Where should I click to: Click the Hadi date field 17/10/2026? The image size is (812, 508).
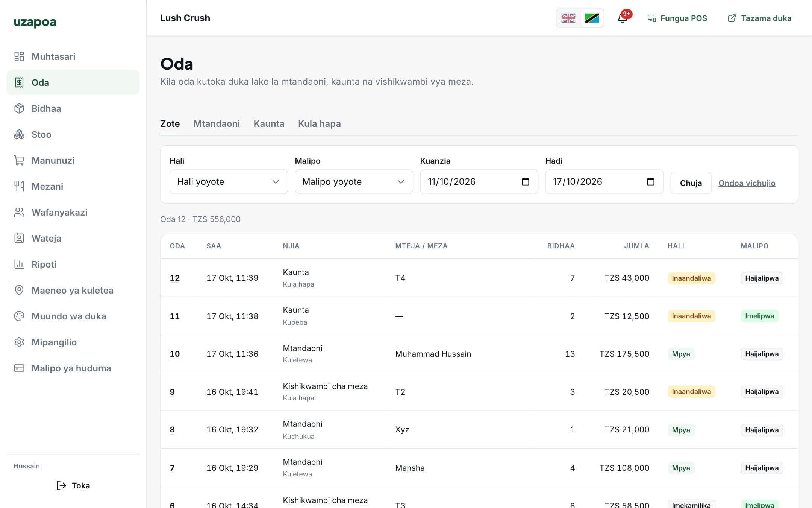604,182
